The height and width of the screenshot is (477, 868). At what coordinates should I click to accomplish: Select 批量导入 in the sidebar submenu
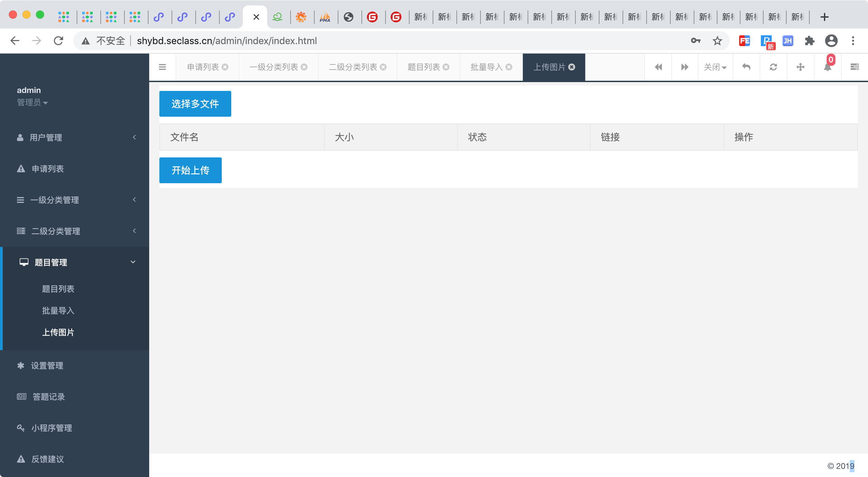(58, 310)
